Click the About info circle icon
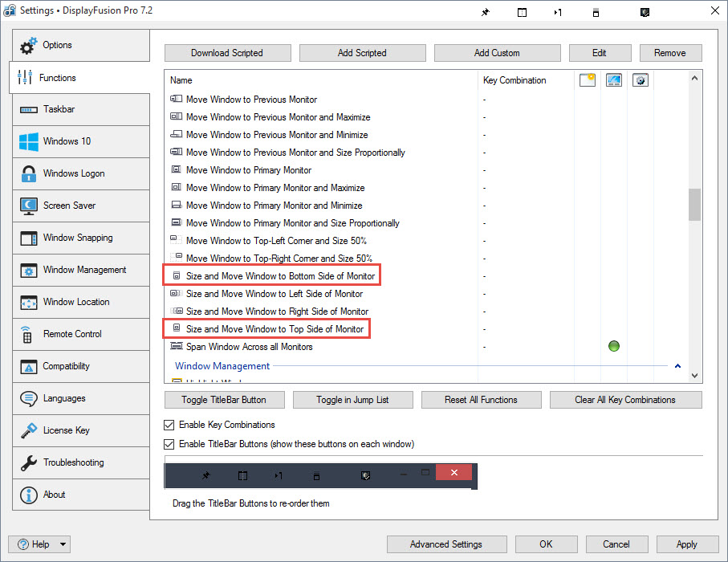The height and width of the screenshot is (562, 728). coord(29,495)
